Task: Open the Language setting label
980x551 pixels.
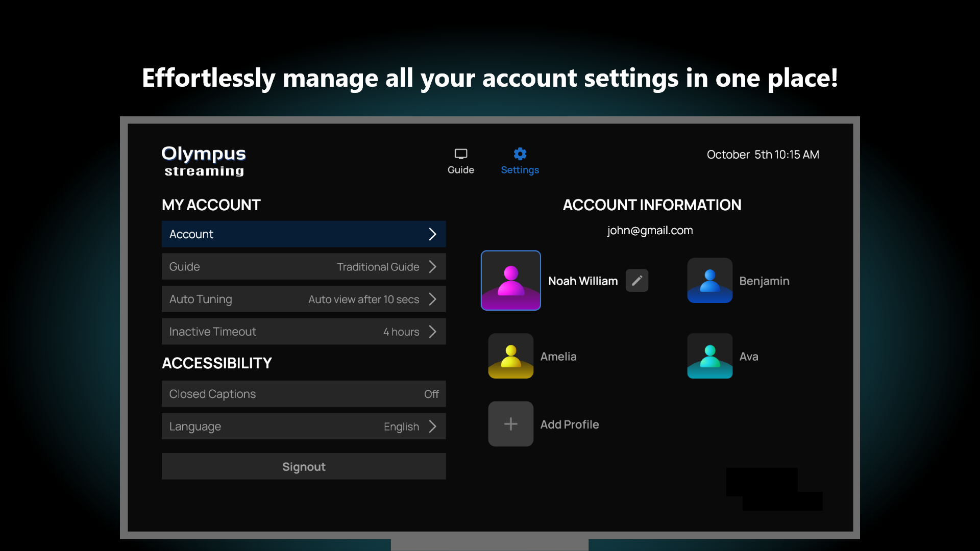Action: coord(195,427)
